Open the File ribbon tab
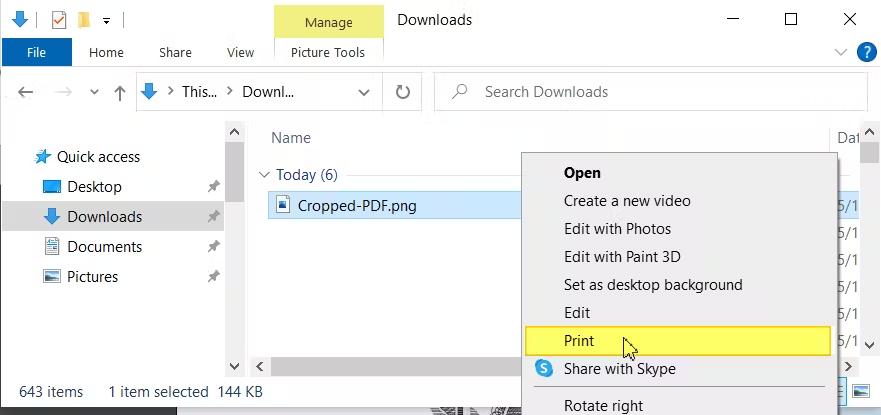The height and width of the screenshot is (415, 881). click(36, 52)
